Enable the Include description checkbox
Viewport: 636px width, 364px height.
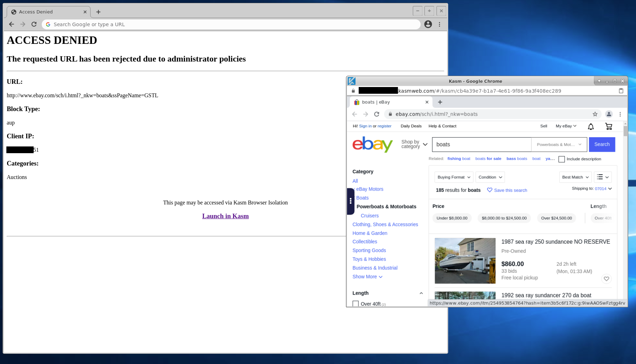(x=562, y=159)
